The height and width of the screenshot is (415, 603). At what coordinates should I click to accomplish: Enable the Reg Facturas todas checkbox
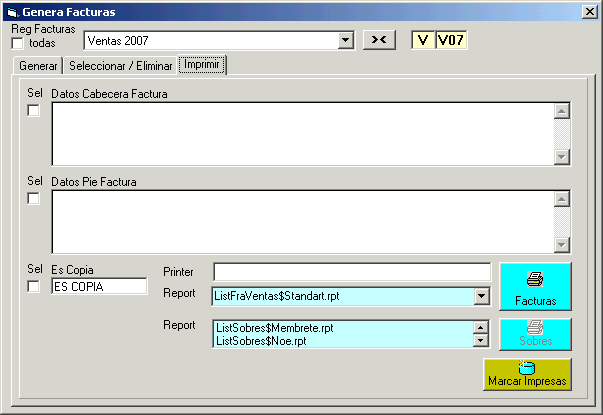point(18,43)
